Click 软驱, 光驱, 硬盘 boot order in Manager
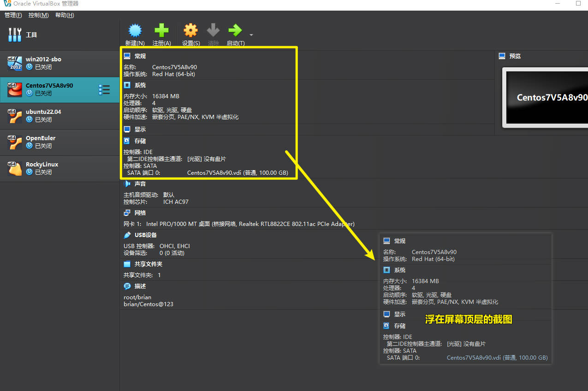 (x=172, y=110)
